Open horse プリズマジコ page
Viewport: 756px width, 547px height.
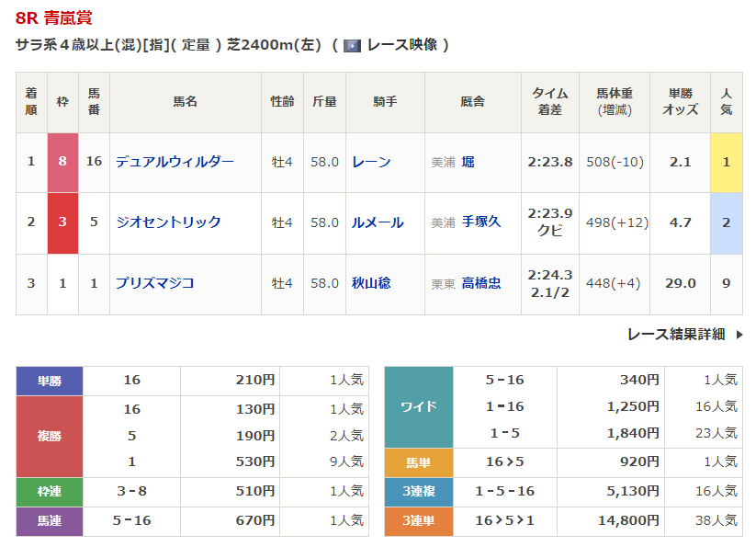154,283
